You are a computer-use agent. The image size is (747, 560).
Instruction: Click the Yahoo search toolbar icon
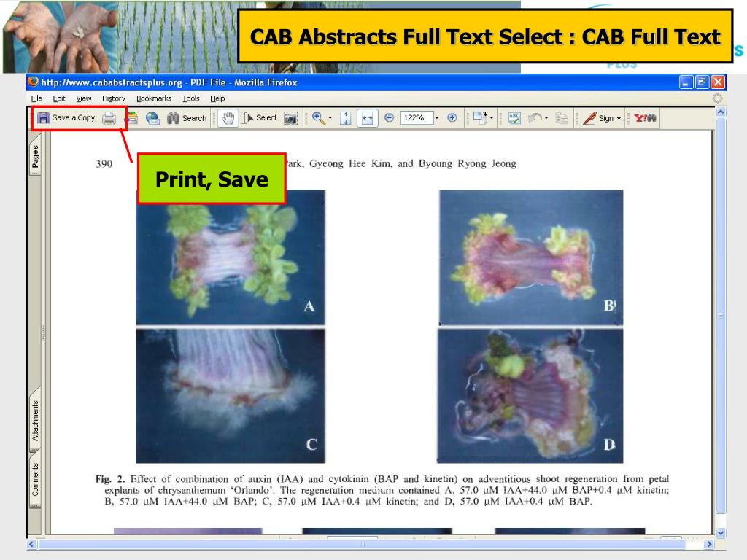pyautogui.click(x=645, y=117)
